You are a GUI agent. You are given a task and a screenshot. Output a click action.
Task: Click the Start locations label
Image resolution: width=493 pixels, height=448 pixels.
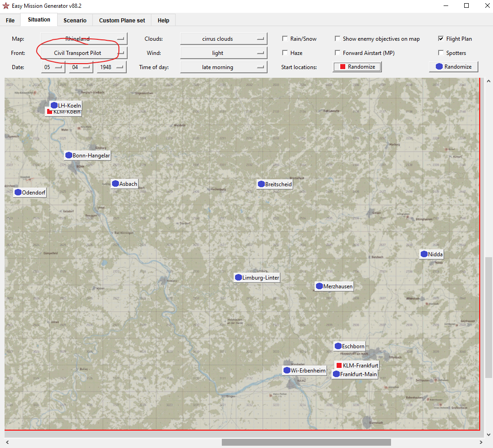pos(299,67)
